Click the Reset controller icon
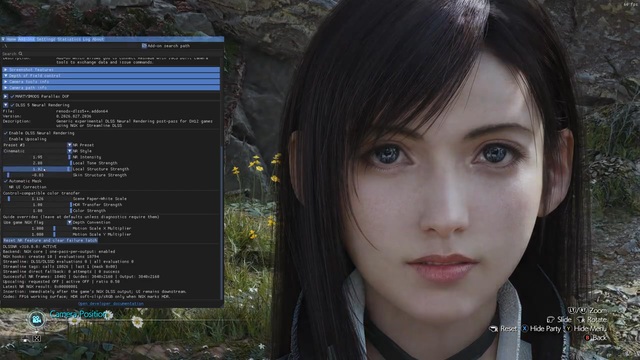640x360 pixels. tap(493, 329)
